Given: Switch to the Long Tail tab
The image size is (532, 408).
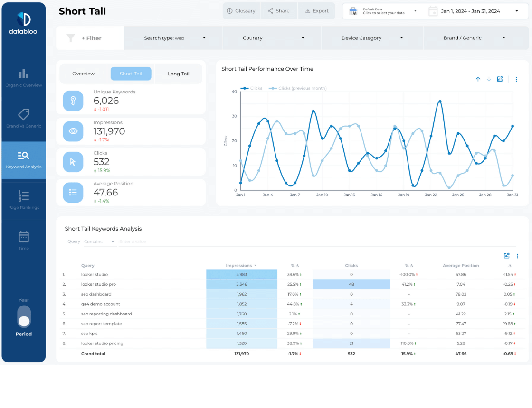Looking at the screenshot, I should coord(179,74).
